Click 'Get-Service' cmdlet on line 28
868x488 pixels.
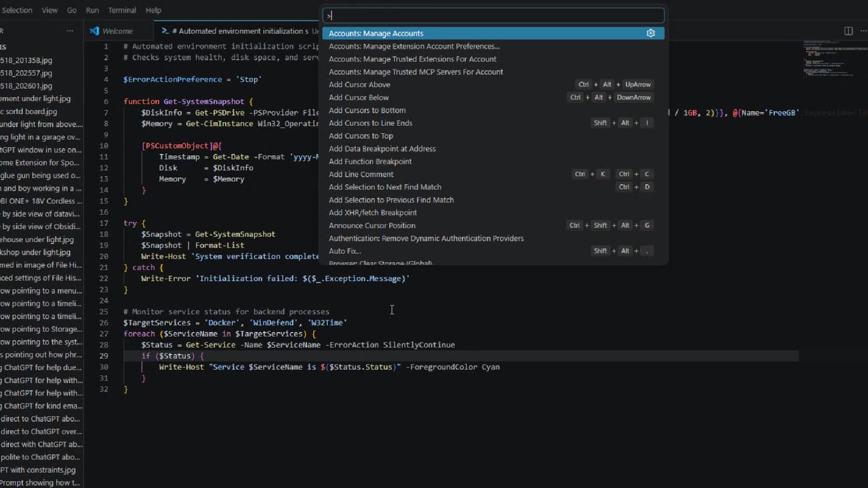[x=210, y=345]
